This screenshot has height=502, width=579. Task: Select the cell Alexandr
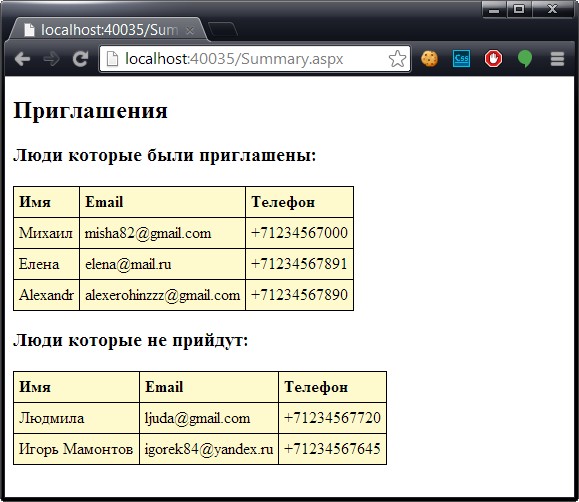point(47,295)
